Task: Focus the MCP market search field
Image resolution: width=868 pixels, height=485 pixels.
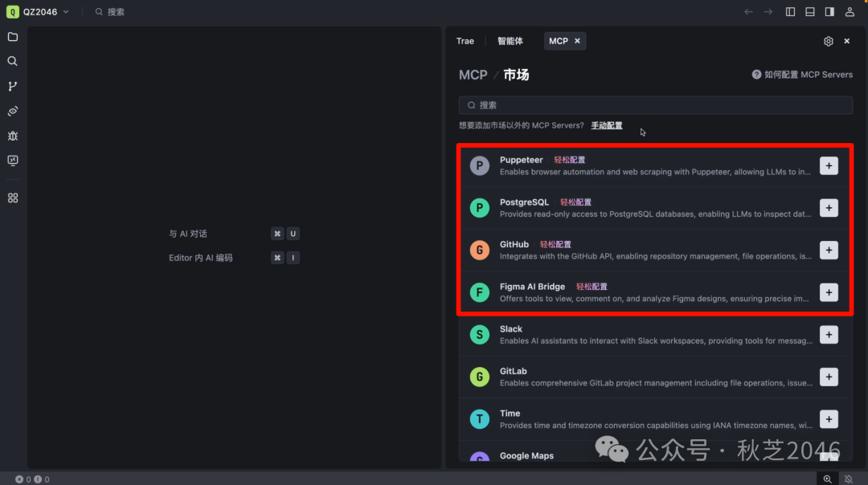Action: 656,105
